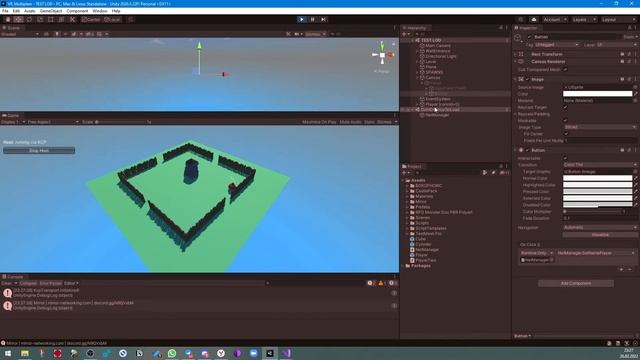This screenshot has width=640, height=360.
Task: Click the Visualize navigation button
Action: pyautogui.click(x=600, y=235)
